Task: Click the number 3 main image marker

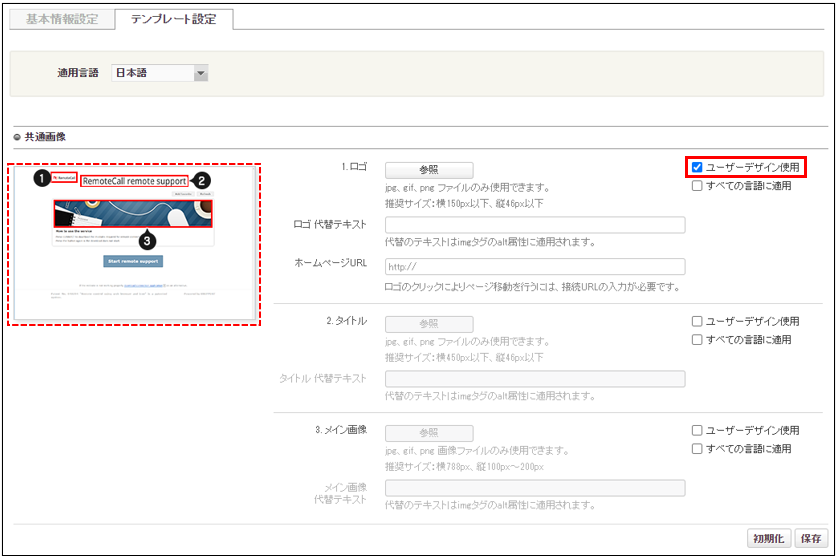Action: (x=147, y=241)
